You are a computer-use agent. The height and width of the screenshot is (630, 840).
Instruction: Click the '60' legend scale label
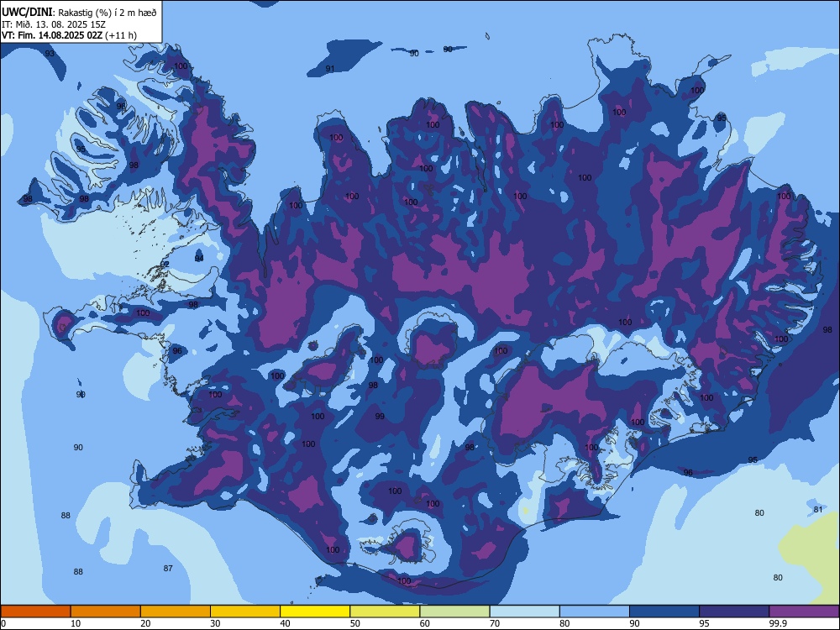tap(425, 623)
